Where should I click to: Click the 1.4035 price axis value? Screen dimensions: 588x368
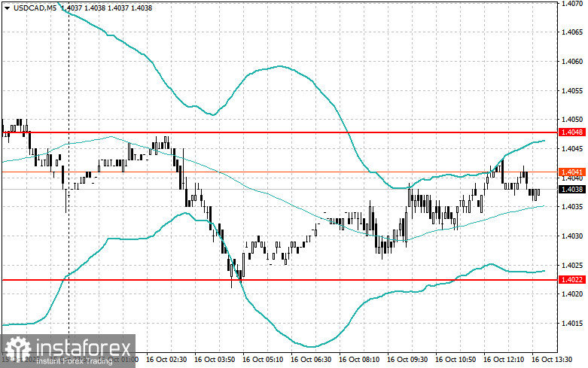click(x=572, y=207)
